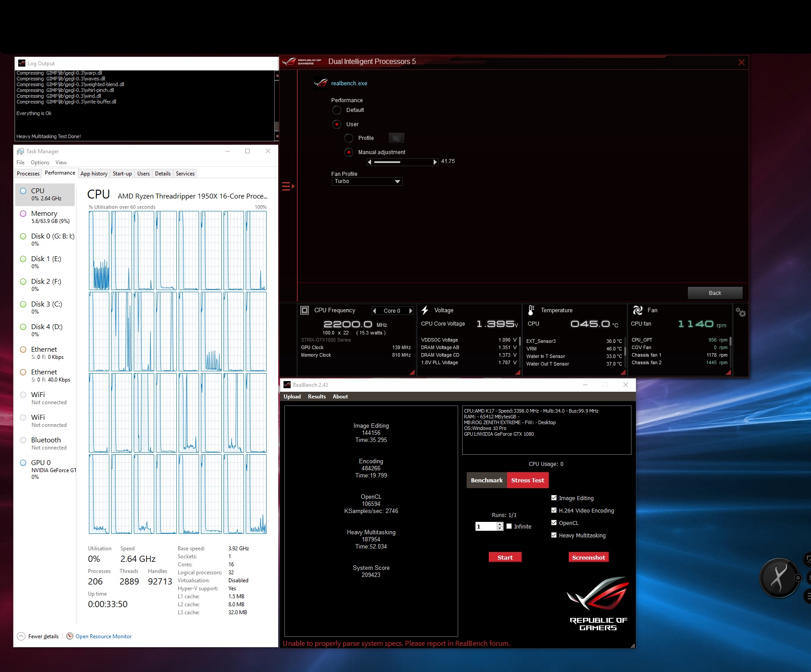This screenshot has width=811, height=672.
Task: Switch to the Start-up tab
Action: coord(122,174)
